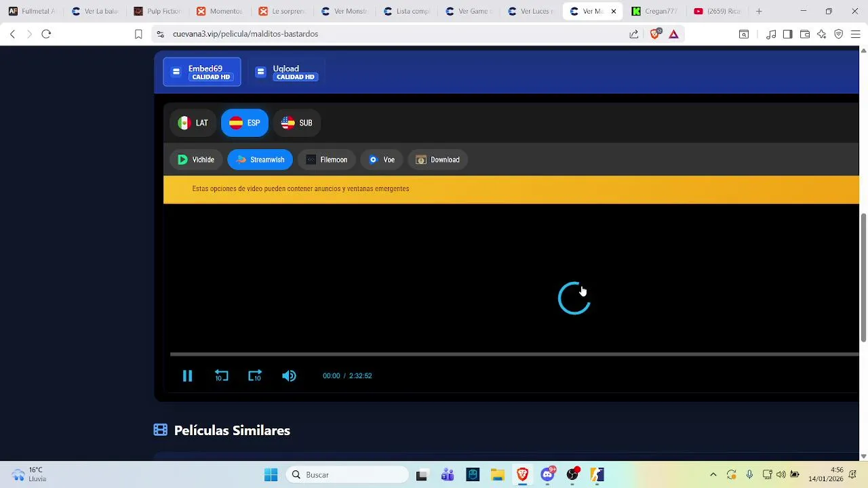Toggle the browser sidebar panel
The image size is (868, 488).
point(787,34)
